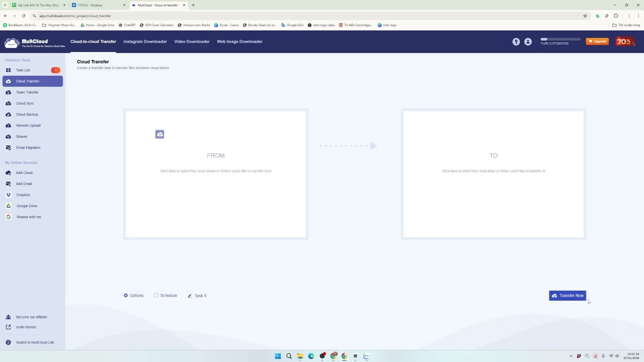The height and width of the screenshot is (362, 644).
Task: Click the FROM box to select the source
Action: click(x=216, y=174)
